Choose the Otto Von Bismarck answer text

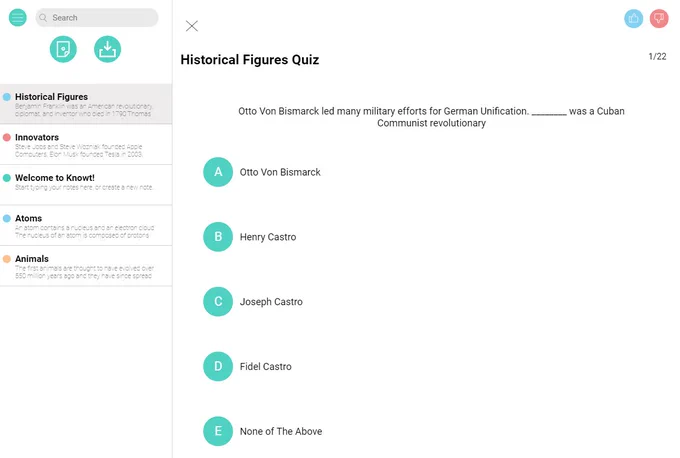(x=280, y=172)
